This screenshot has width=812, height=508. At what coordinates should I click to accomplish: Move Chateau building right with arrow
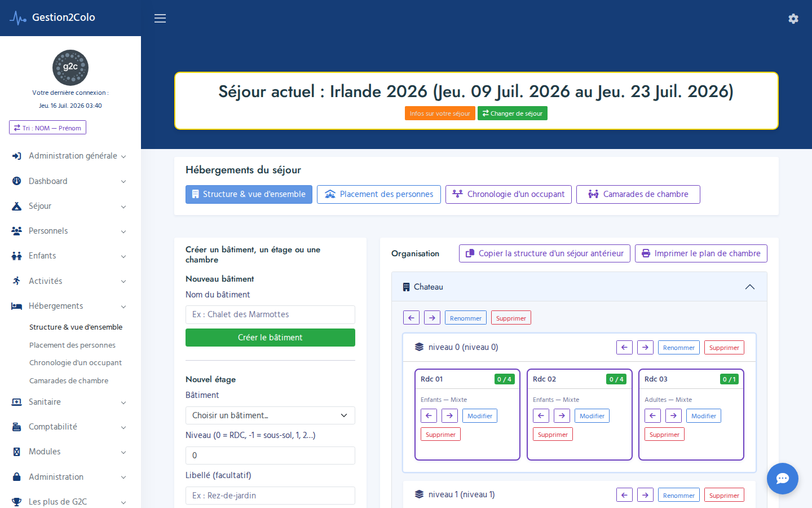tap(432, 318)
